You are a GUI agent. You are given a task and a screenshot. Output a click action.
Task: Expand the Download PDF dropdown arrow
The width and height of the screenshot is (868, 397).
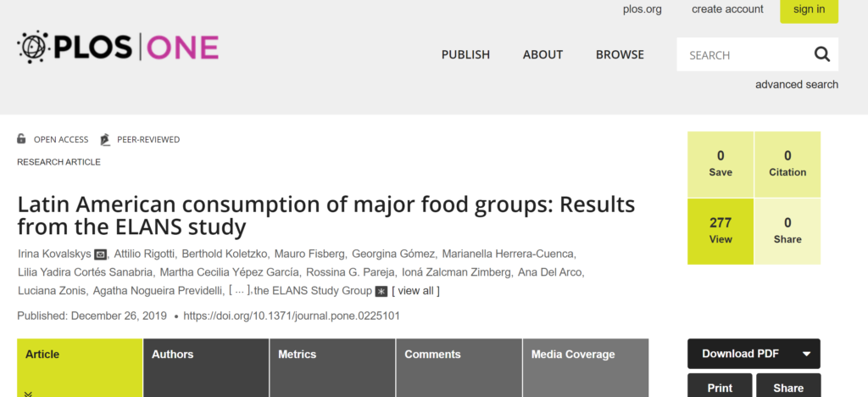[806, 354]
